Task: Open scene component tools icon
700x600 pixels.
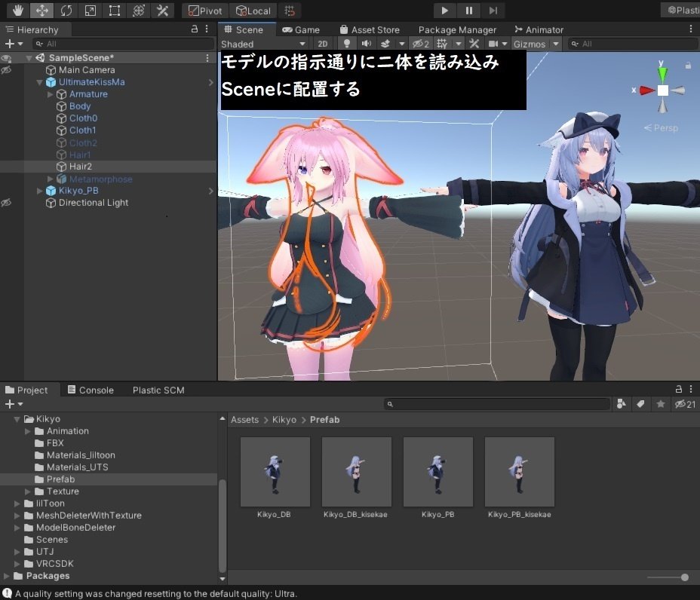Action: (x=474, y=44)
